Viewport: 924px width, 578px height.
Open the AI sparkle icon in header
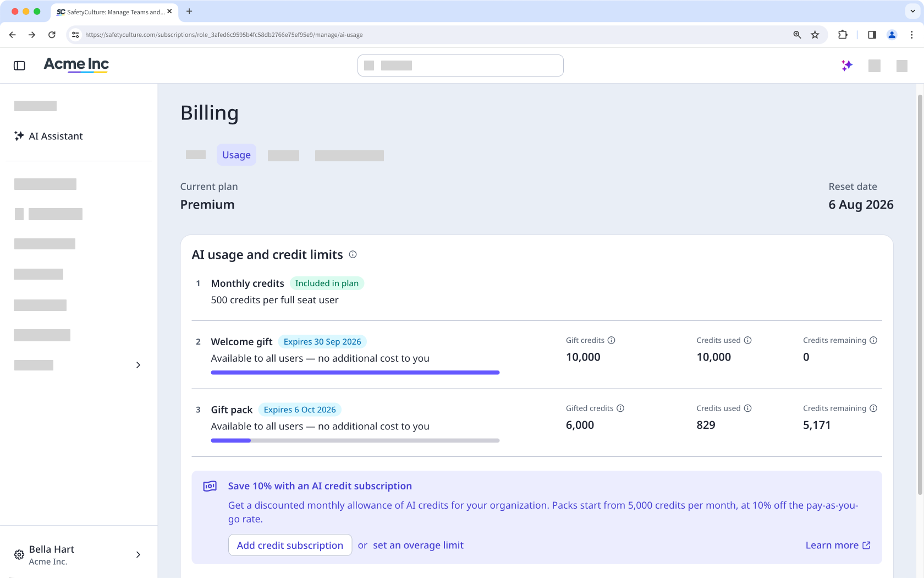[847, 66]
